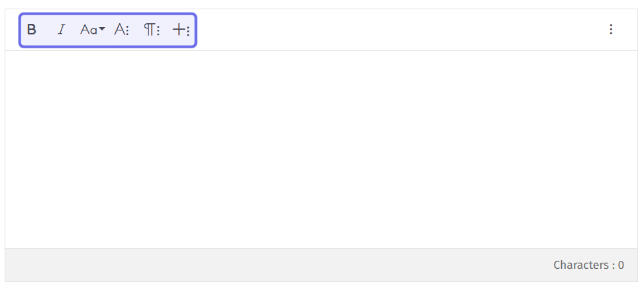Click the B bold icon
The height and width of the screenshot is (290, 644).
(32, 30)
